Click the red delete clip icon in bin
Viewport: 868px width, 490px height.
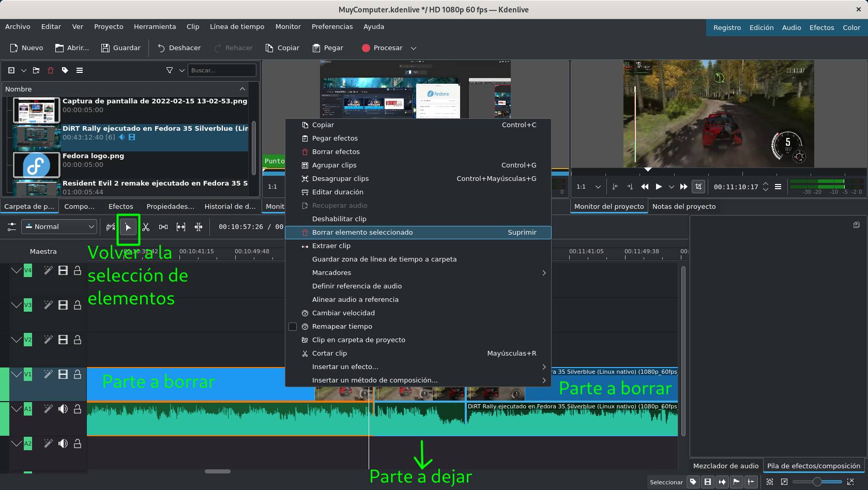pos(51,70)
